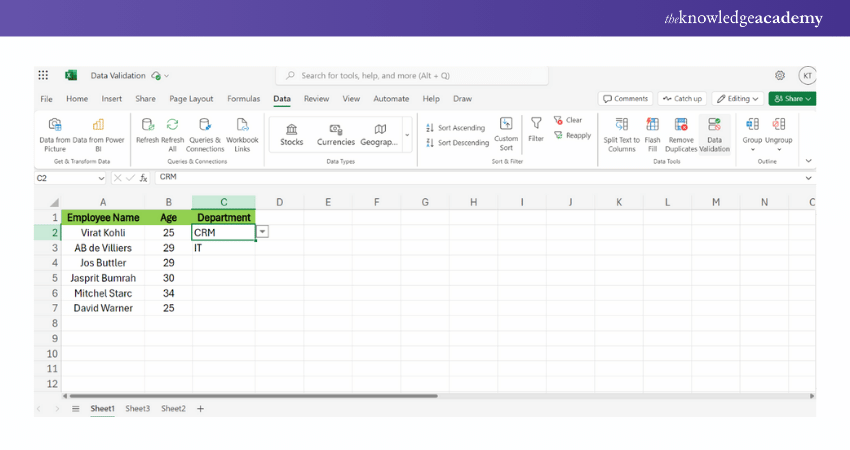Open the dropdown arrow on cell C2
This screenshot has height=450, width=850.
click(x=262, y=232)
